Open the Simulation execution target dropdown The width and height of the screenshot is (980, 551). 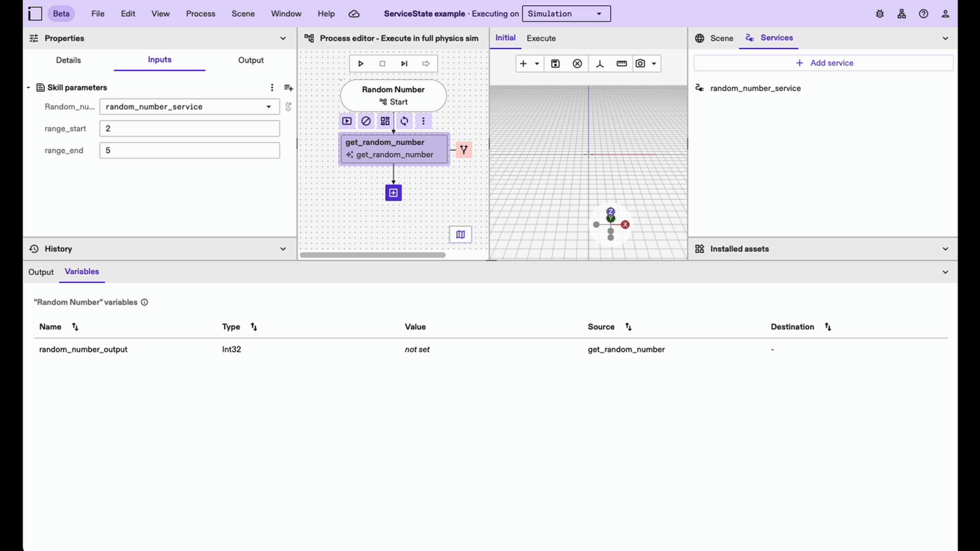(566, 14)
